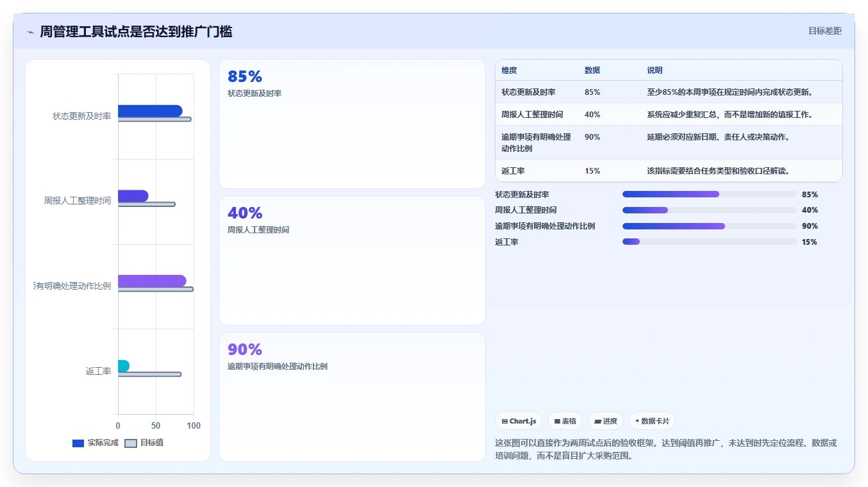
Task: Select the 40% data card value
Action: (245, 213)
